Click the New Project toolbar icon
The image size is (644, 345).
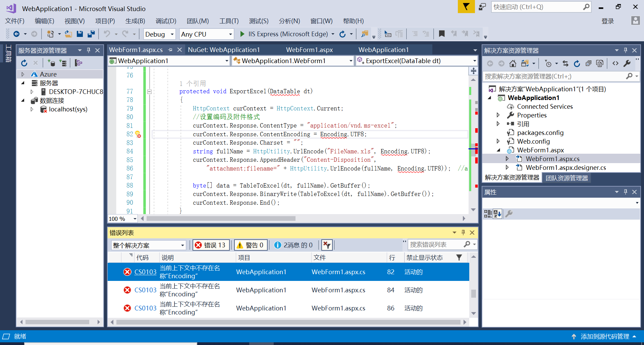50,34
